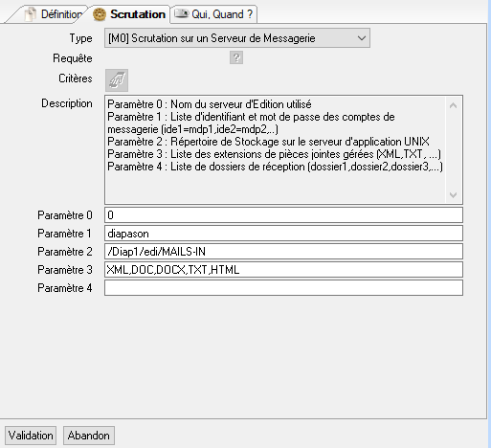Click the Description scrollbar down arrow
This screenshot has height=448, width=491.
[x=453, y=194]
